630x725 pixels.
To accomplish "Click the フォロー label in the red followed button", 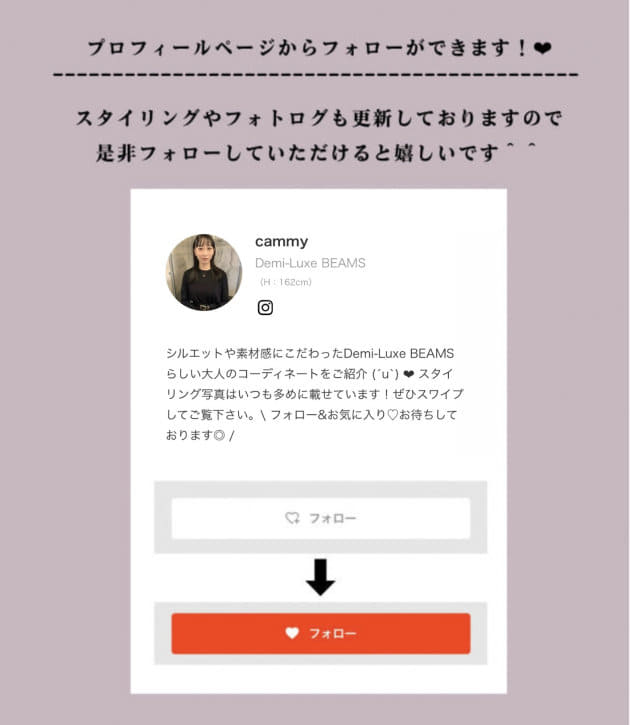I will coord(332,633).
